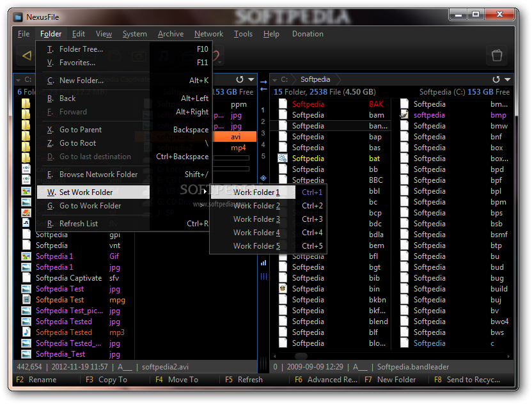This screenshot has height=404, width=532.
Task: Select Browse Network Folder entry
Action: (x=124, y=175)
